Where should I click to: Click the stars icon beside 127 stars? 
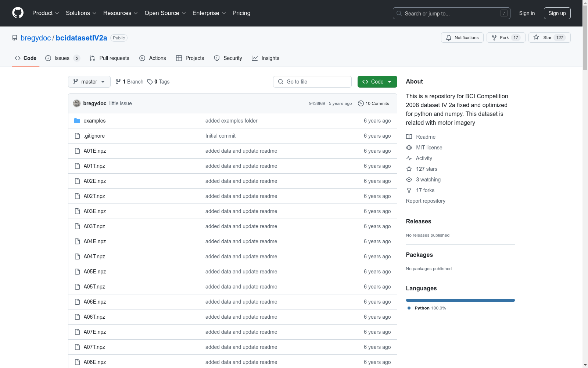[x=409, y=169]
